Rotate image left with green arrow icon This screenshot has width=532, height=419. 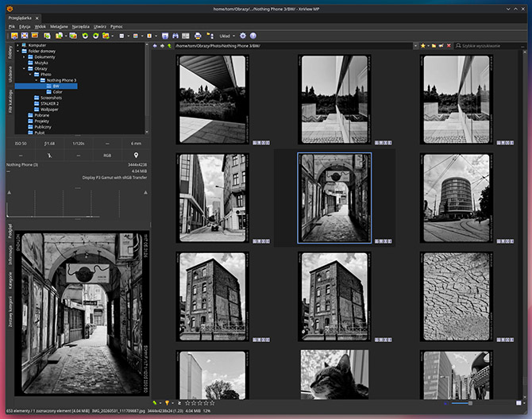click(x=85, y=36)
